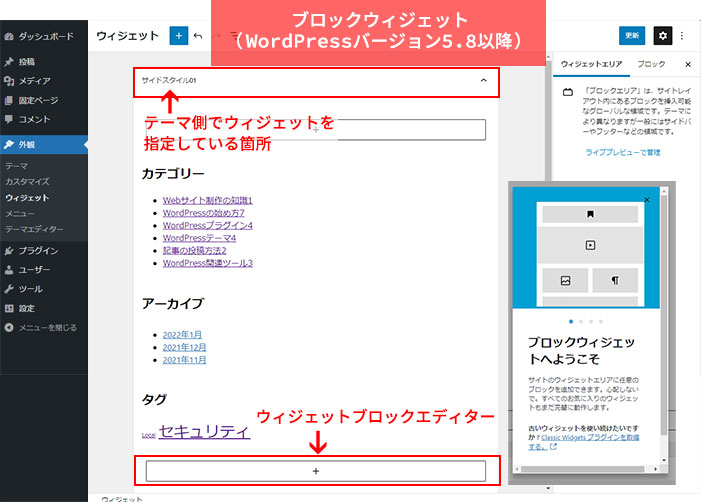
Task: Click the bookmark icon in the guide illustration
Action: click(590, 214)
